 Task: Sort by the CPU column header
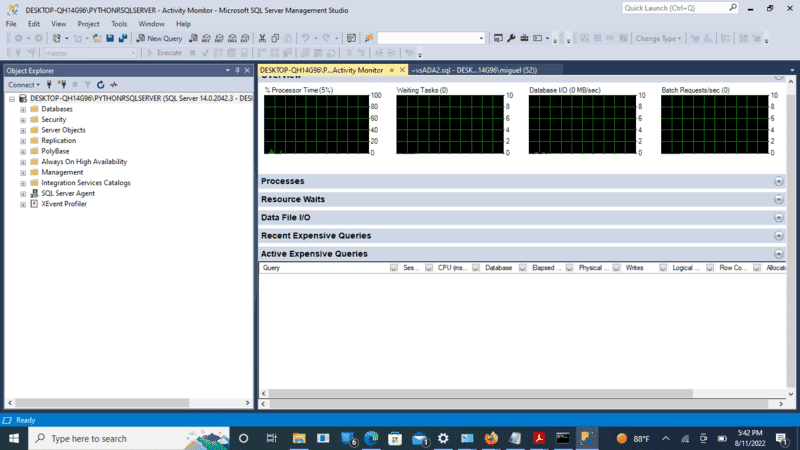[452, 268]
